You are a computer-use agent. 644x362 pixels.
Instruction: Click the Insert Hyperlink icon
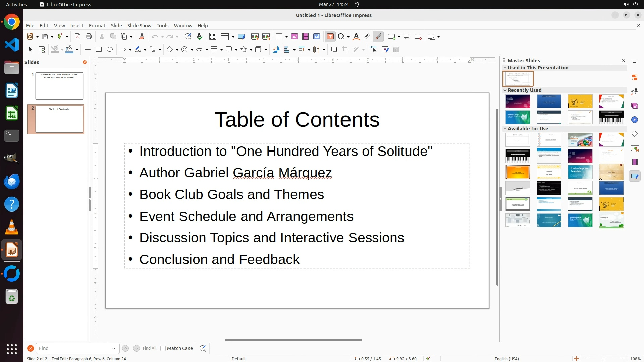click(367, 37)
